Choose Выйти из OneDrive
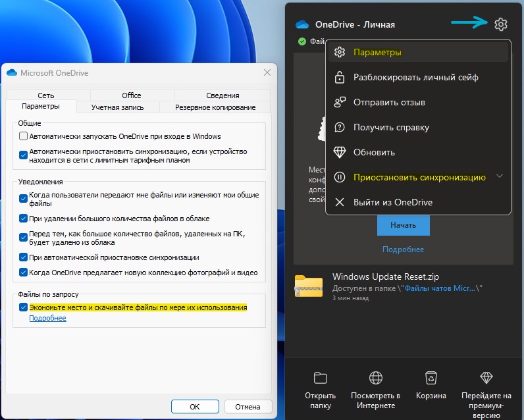Viewport: 524px width, 420px height. click(x=418, y=202)
